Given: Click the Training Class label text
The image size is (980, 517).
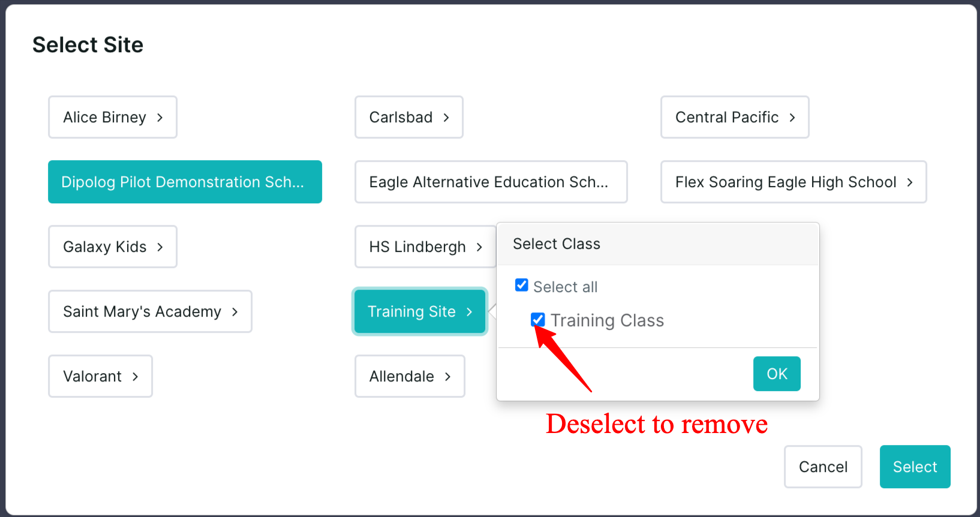Looking at the screenshot, I should [607, 321].
